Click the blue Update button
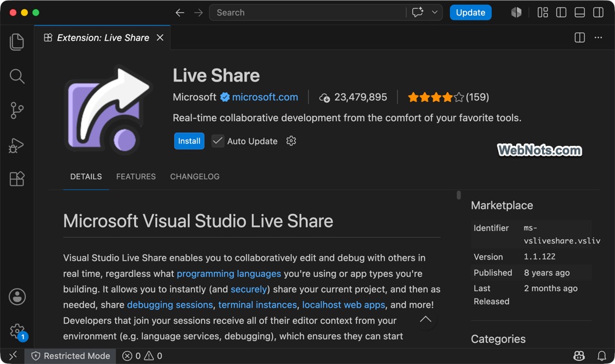Image resolution: width=615 pixels, height=364 pixels. [x=470, y=12]
